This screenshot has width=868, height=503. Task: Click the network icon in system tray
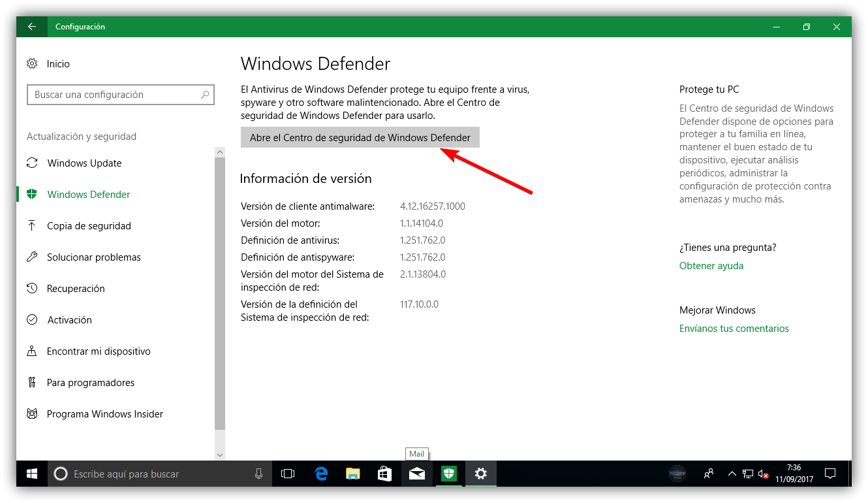pyautogui.click(x=748, y=474)
